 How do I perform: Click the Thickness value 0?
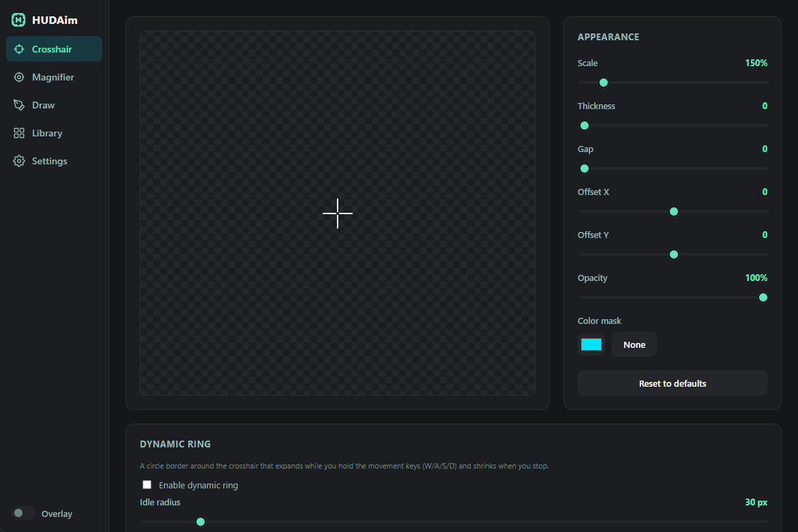tap(765, 106)
